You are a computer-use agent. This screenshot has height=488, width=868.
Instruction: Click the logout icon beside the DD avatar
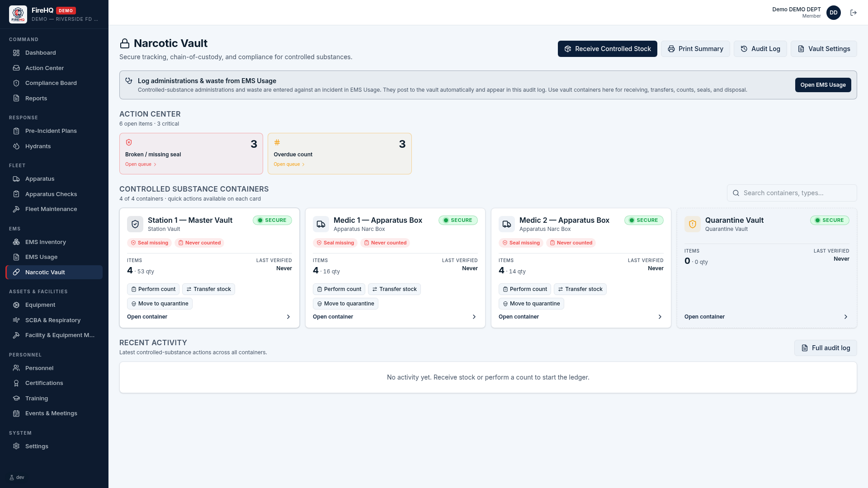click(x=854, y=13)
